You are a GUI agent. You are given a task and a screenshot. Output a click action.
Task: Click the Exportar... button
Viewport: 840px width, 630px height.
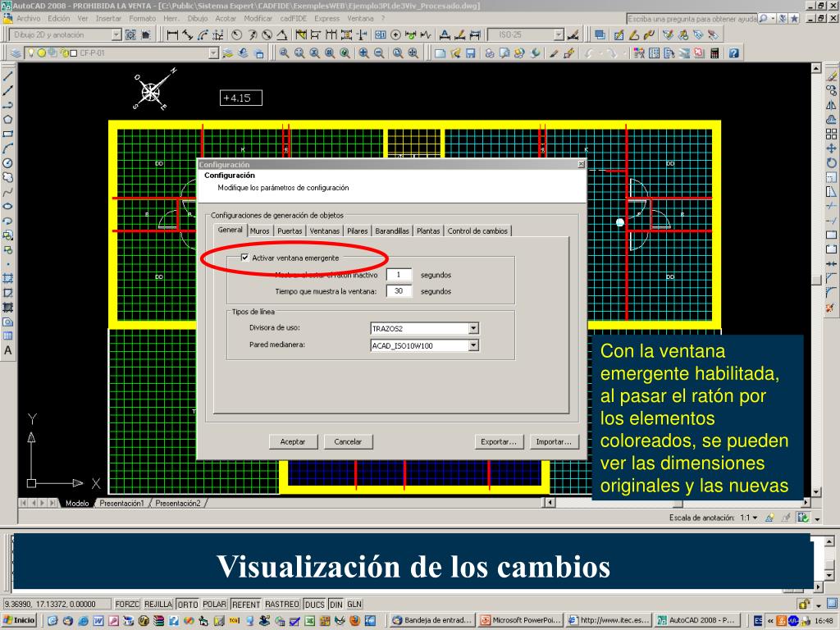(x=499, y=442)
